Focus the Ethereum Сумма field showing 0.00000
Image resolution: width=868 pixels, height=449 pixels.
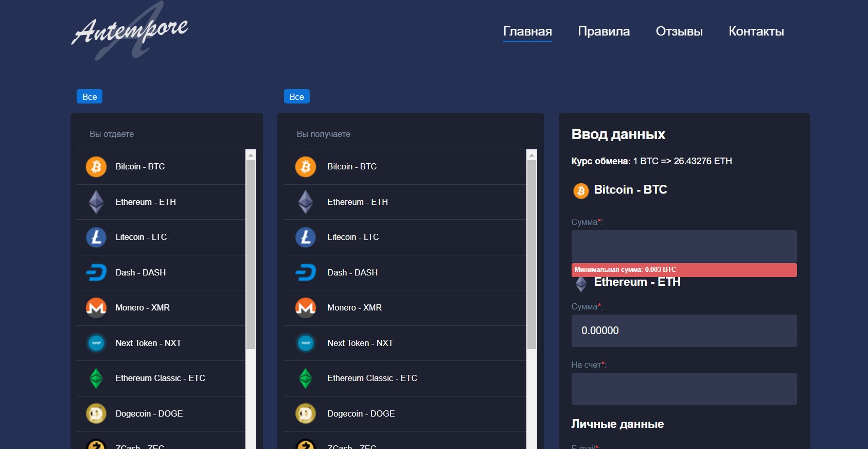coord(684,331)
